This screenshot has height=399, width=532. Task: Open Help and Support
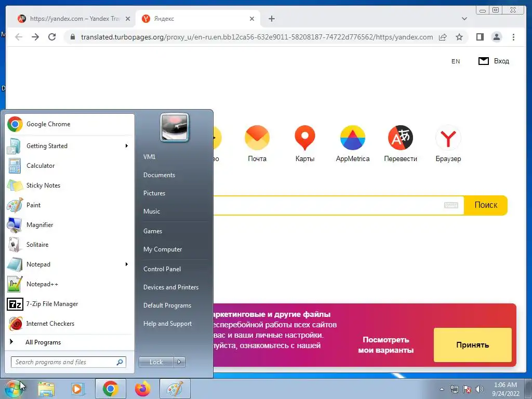pos(167,324)
